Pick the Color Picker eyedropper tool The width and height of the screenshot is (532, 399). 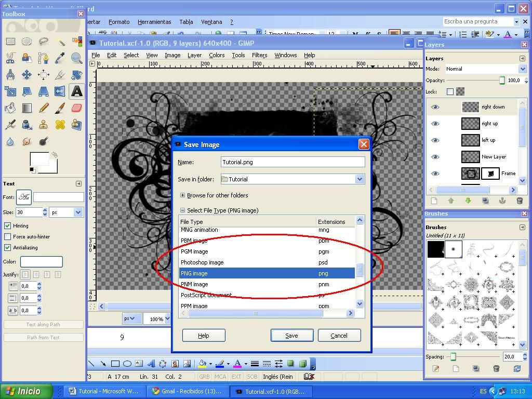pyautogui.click(x=60, y=58)
